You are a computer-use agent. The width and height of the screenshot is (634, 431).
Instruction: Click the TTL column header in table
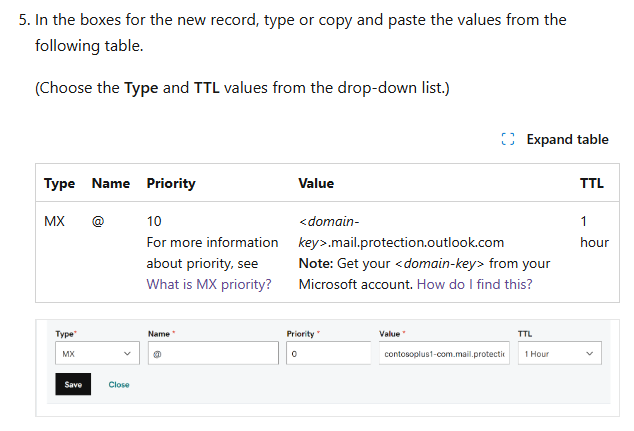(591, 184)
